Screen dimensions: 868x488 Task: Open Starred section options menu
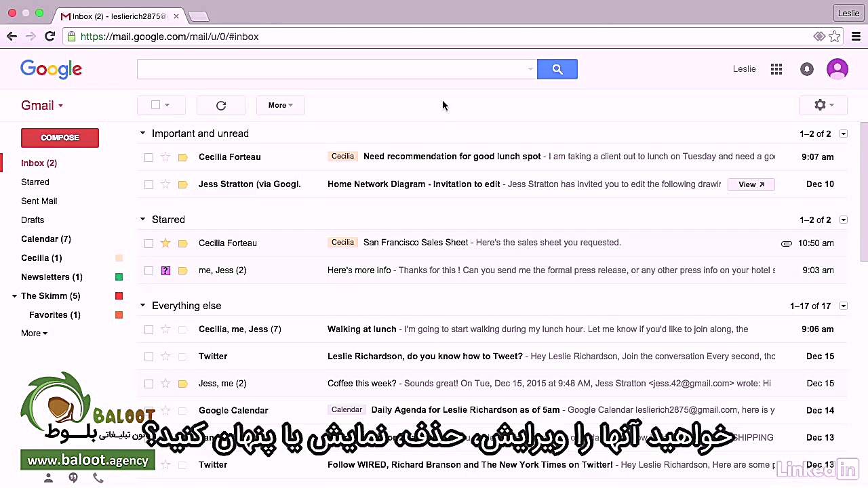(x=844, y=220)
